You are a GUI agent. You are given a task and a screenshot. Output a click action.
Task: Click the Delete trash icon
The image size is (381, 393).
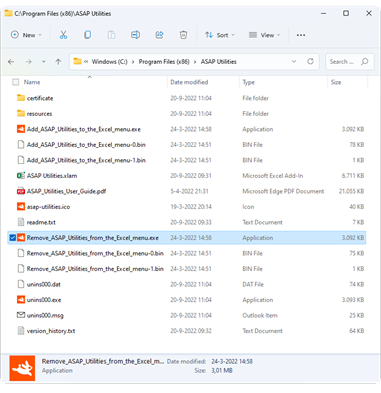(x=183, y=35)
